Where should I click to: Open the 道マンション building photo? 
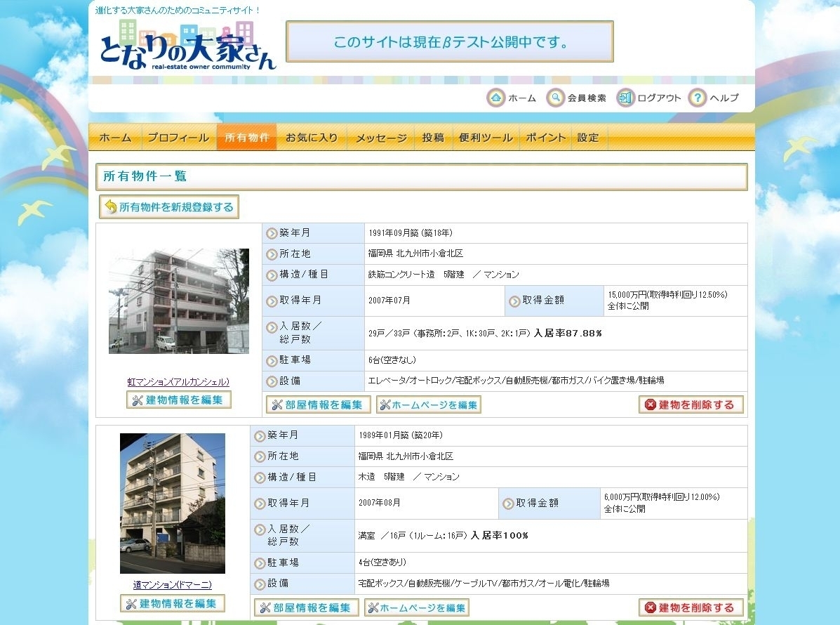173,504
